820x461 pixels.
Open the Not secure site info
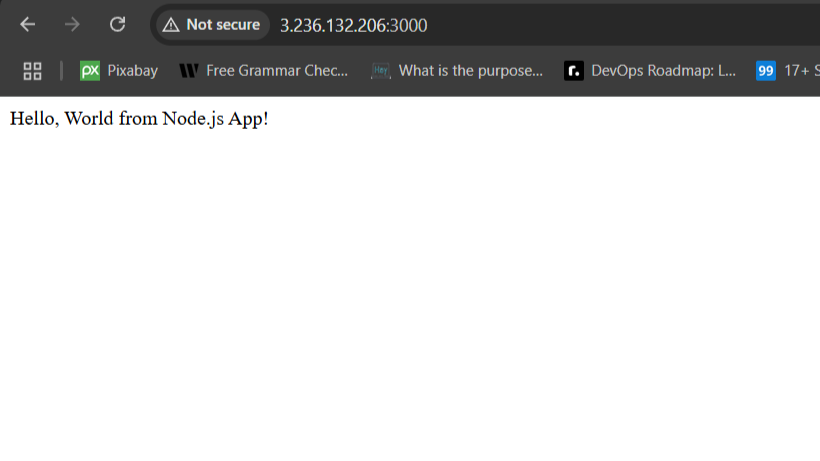pos(212,25)
